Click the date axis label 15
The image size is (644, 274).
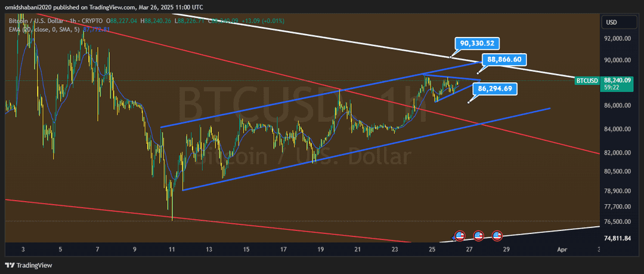(x=246, y=250)
